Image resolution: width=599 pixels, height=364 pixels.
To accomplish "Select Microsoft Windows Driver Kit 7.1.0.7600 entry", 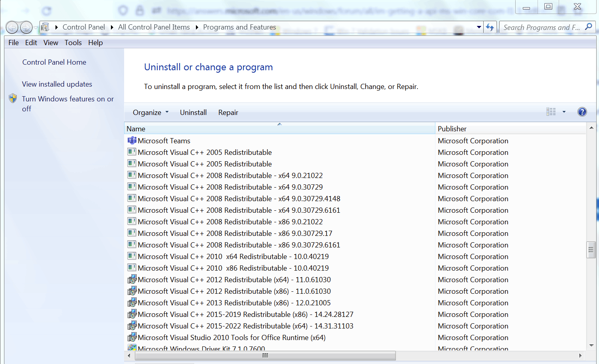I will pos(202,348).
